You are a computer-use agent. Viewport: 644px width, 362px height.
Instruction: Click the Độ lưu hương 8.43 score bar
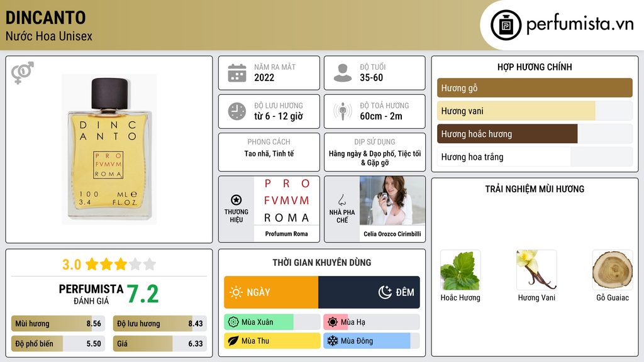pyautogui.click(x=160, y=324)
